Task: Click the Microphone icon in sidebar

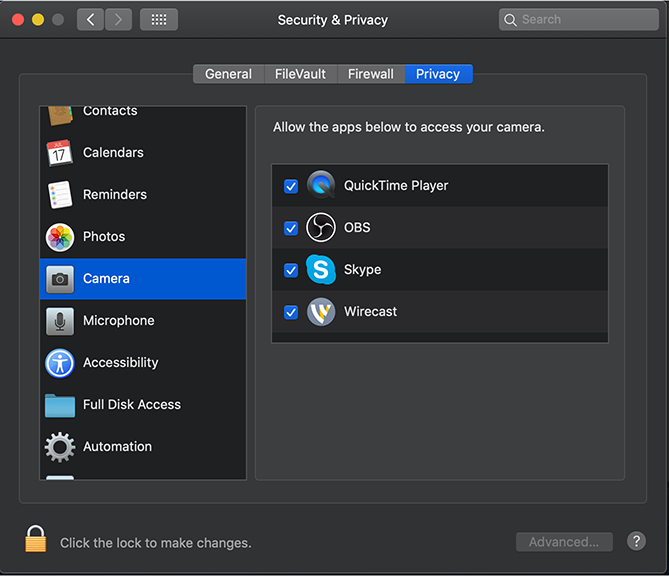Action: (60, 321)
